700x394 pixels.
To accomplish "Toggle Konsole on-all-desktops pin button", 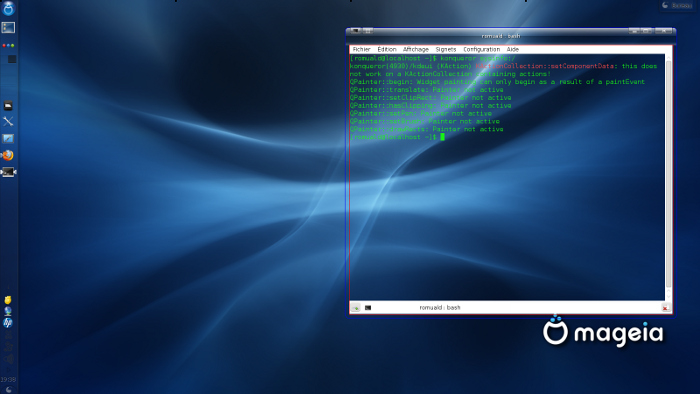I will pos(368,31).
